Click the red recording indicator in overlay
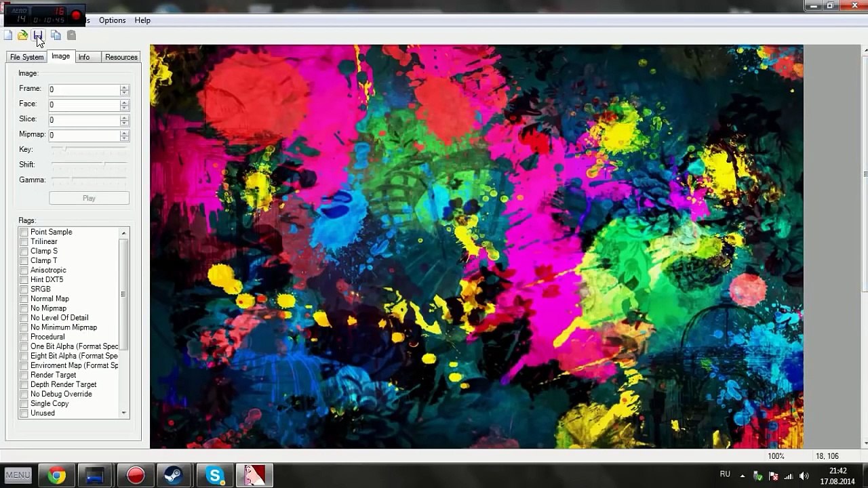This screenshot has height=488, width=868. (76, 15)
